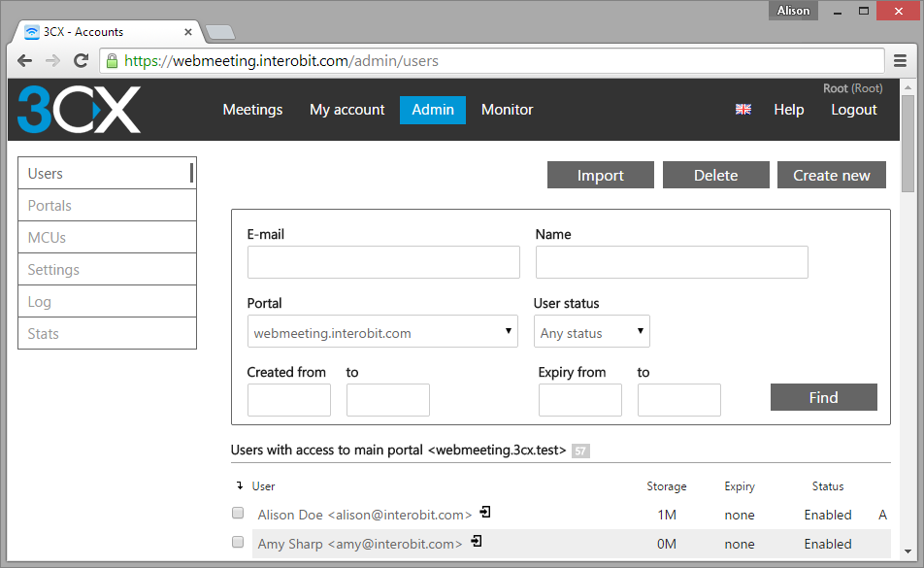This screenshot has height=568, width=924.
Task: Click the Status column header
Action: (x=828, y=486)
